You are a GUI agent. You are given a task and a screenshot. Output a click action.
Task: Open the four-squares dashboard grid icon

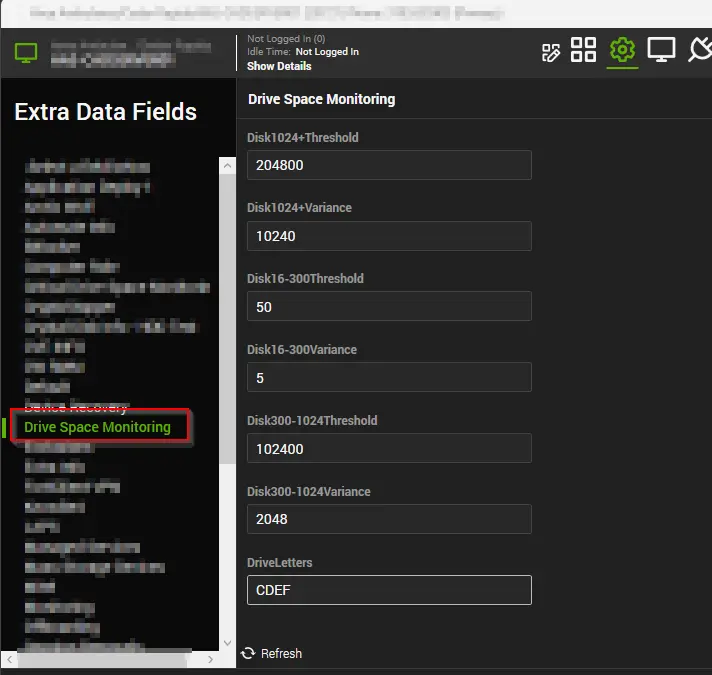583,49
